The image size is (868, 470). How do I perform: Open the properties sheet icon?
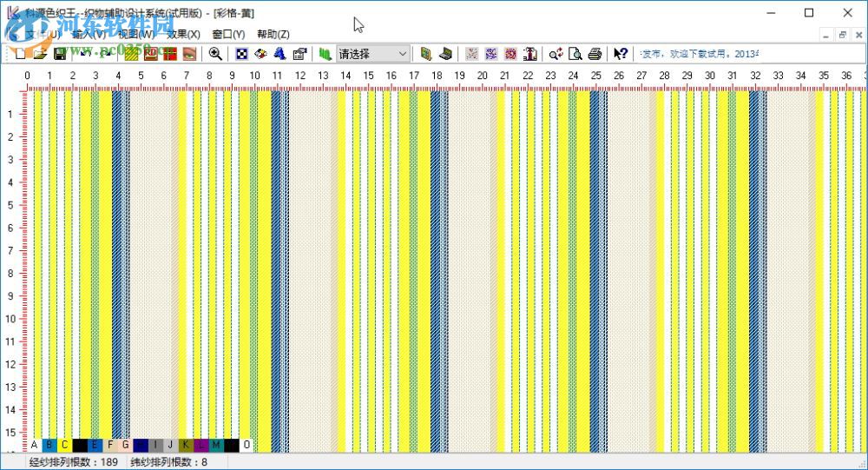point(299,54)
